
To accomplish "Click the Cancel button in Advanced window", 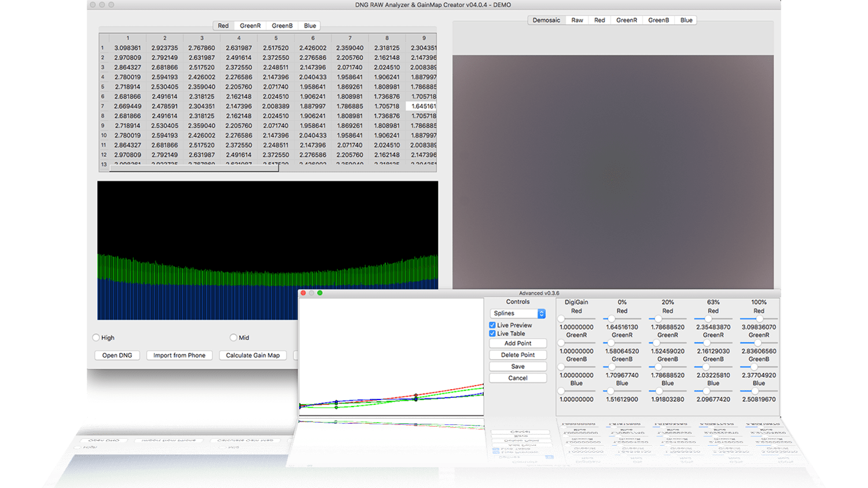I will 517,378.
